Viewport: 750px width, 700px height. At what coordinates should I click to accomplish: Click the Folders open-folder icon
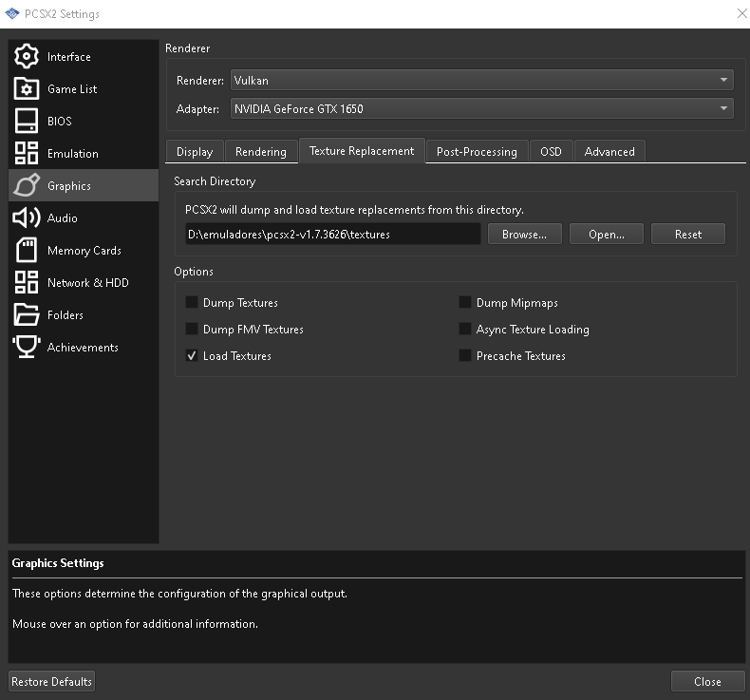tap(27, 314)
